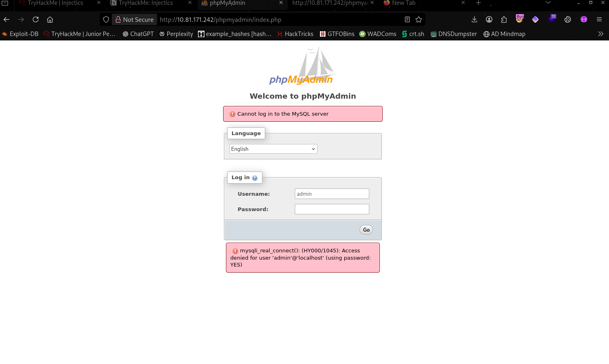Go to the browser home page
This screenshot has width=609, height=364.
[50, 19]
